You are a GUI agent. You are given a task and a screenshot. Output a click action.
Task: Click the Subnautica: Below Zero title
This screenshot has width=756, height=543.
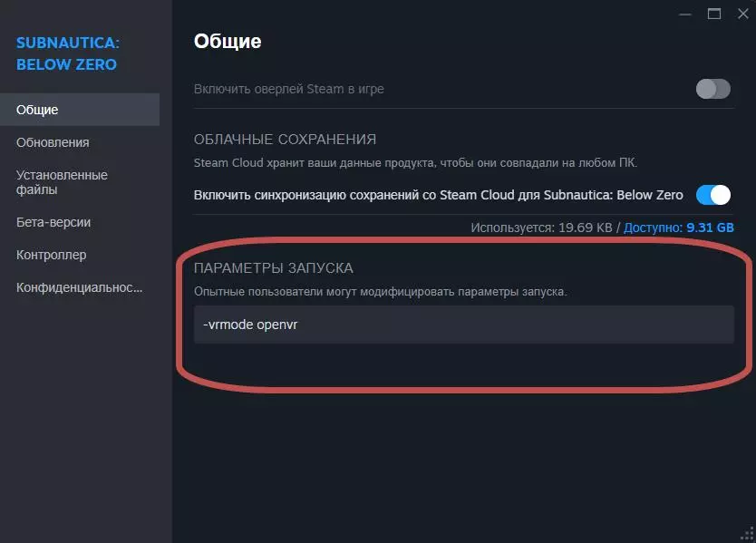pos(67,53)
